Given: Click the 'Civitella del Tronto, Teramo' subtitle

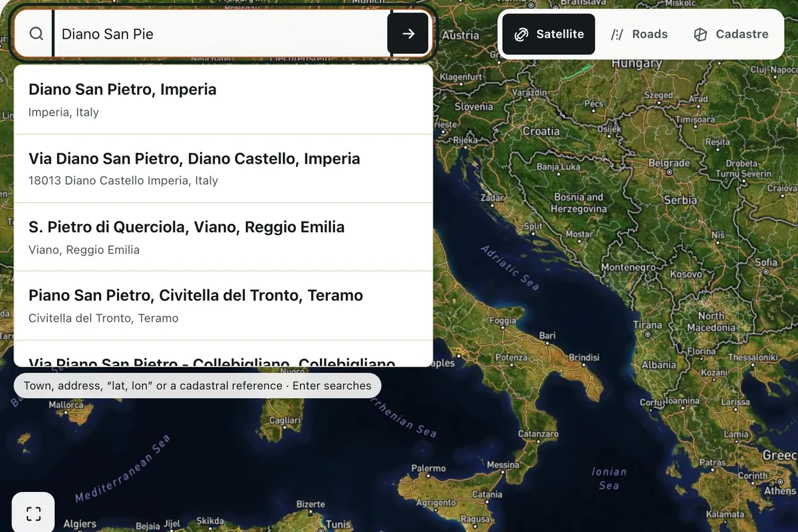Looking at the screenshot, I should point(104,318).
